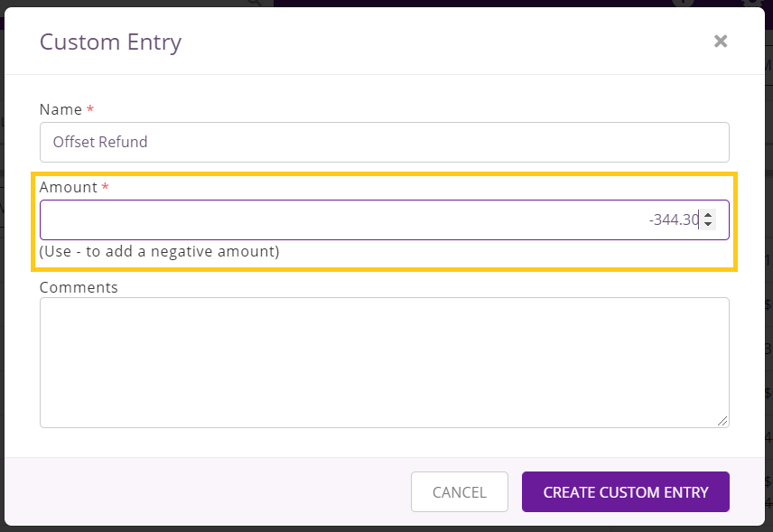Close the Custom Entry dialog with X
Screen dimensions: 773x532
coord(721,42)
